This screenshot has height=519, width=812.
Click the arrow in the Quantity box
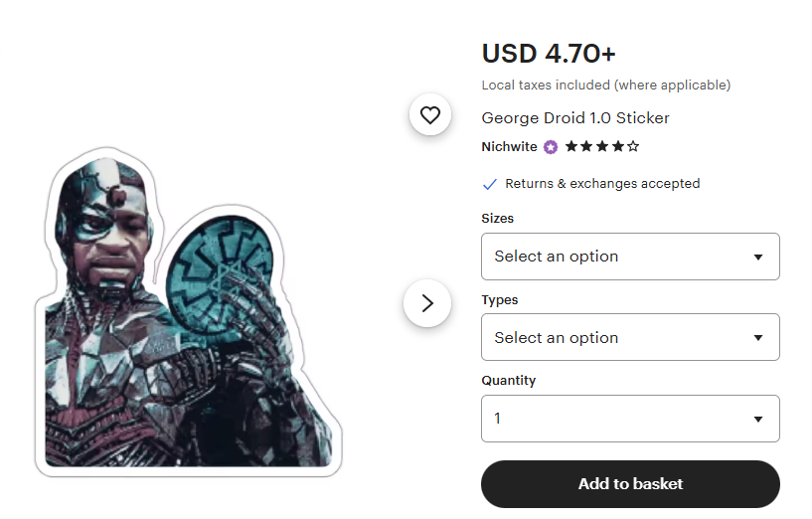click(x=758, y=419)
